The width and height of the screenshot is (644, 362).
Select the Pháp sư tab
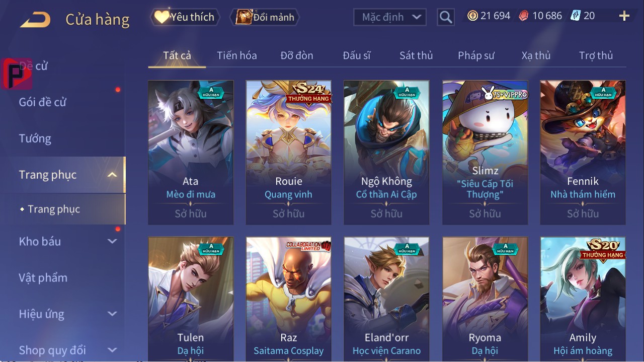tap(476, 55)
